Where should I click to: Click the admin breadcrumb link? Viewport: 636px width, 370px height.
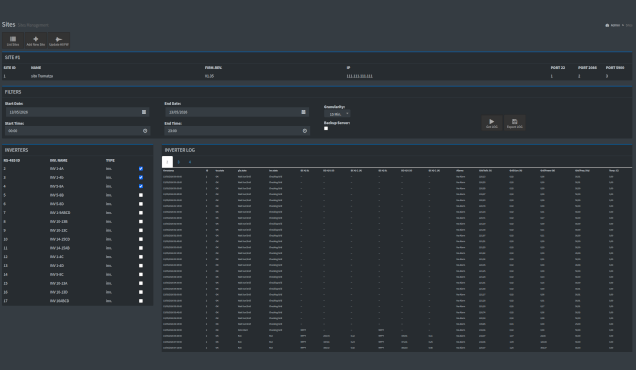click(615, 25)
